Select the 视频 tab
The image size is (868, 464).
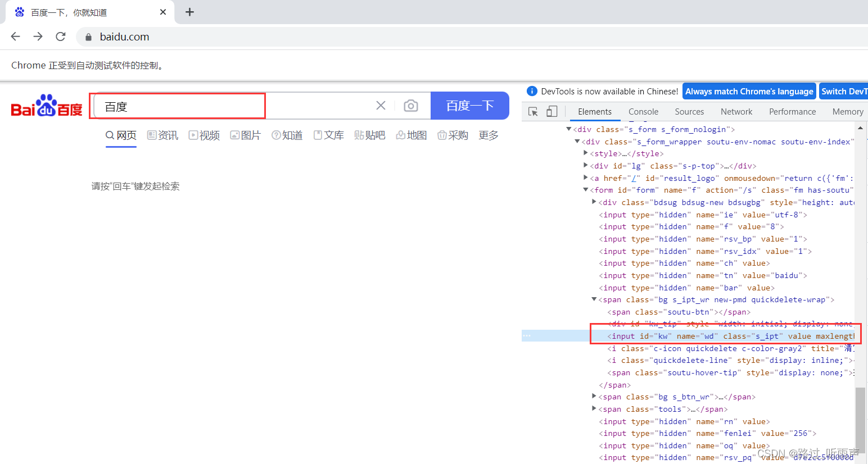click(x=204, y=135)
